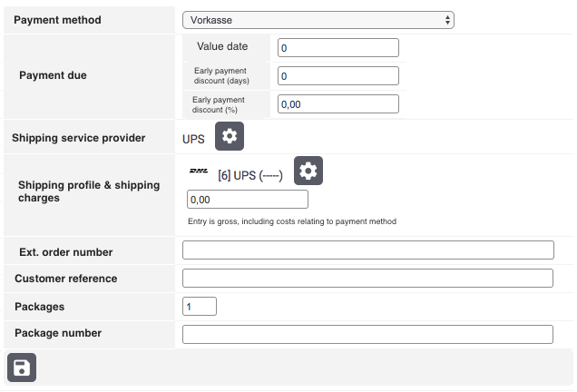This screenshot has width=577, height=392.
Task: Click the gross entry hint text
Action: tap(291, 221)
